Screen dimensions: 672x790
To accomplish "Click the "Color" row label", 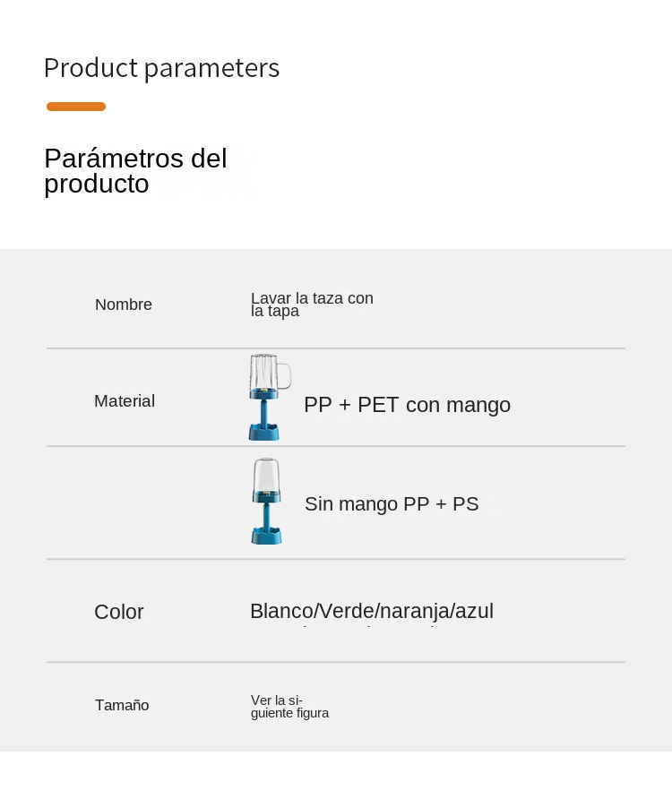I will (x=119, y=613).
